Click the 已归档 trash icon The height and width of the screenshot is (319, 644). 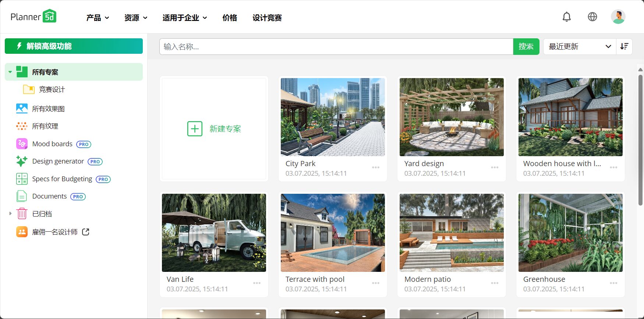pos(22,214)
